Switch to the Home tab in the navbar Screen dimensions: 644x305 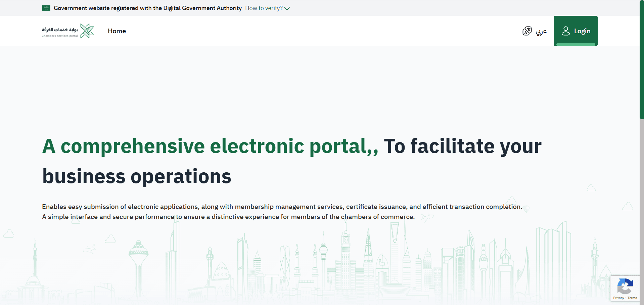pyautogui.click(x=117, y=31)
